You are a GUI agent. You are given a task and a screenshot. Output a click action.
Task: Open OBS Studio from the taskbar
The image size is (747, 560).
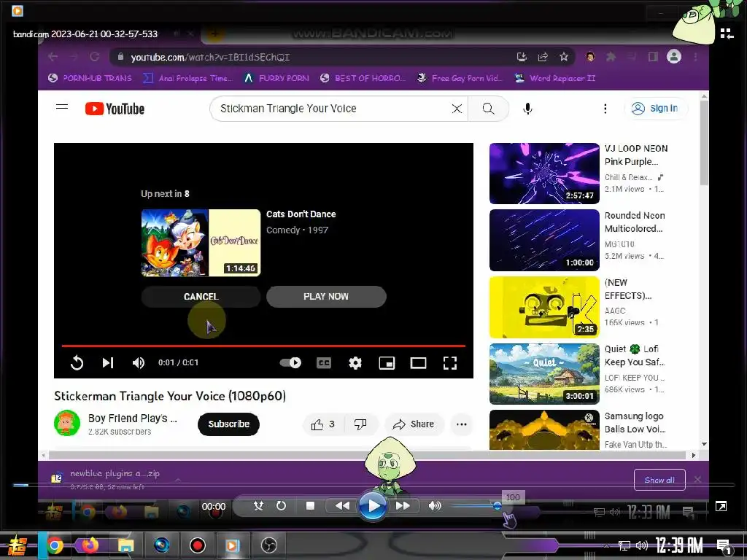point(268,545)
